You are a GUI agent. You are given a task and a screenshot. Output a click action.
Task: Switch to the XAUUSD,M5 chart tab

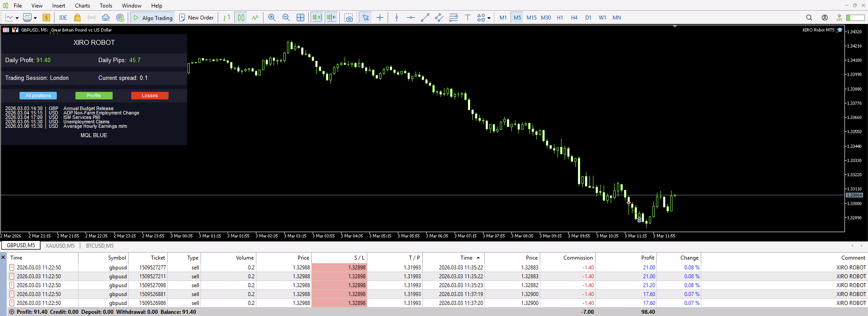click(60, 245)
